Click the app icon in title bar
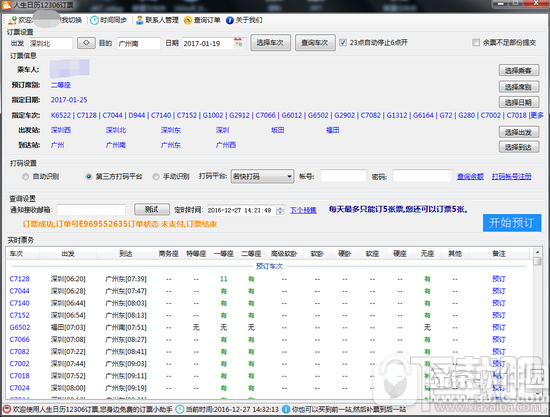 (6, 5)
